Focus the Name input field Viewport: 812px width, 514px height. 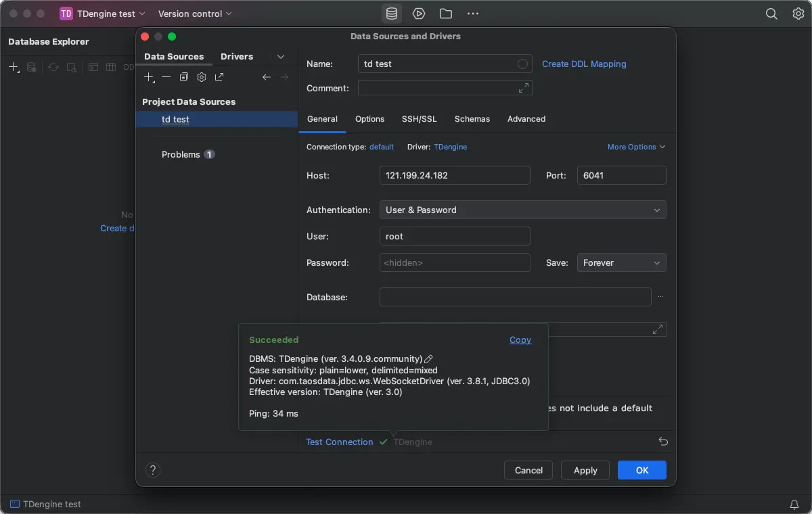[x=445, y=64]
